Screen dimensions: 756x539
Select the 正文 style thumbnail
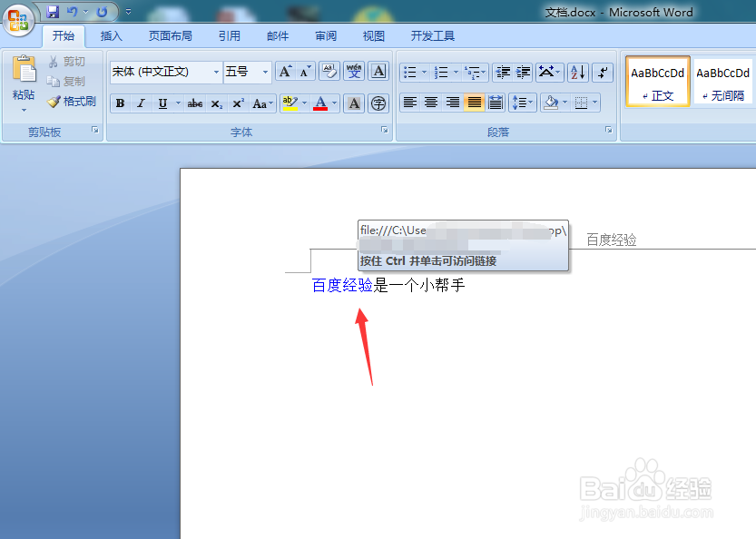tap(658, 81)
